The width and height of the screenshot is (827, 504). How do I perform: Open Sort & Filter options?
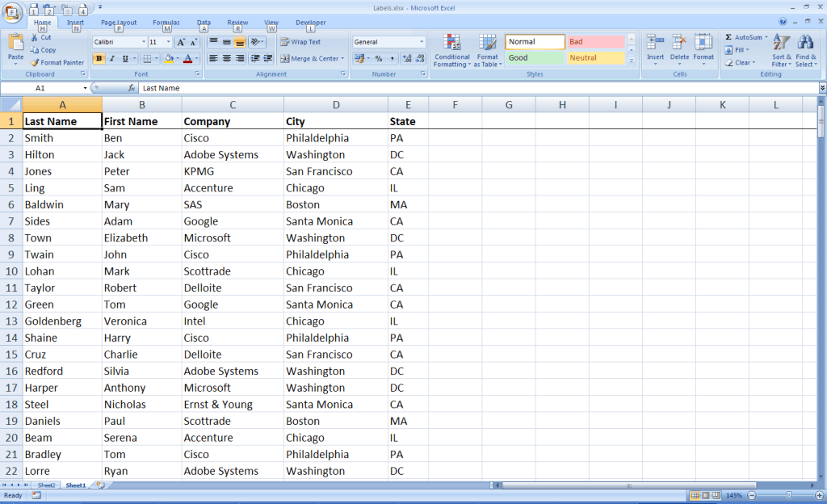point(782,51)
